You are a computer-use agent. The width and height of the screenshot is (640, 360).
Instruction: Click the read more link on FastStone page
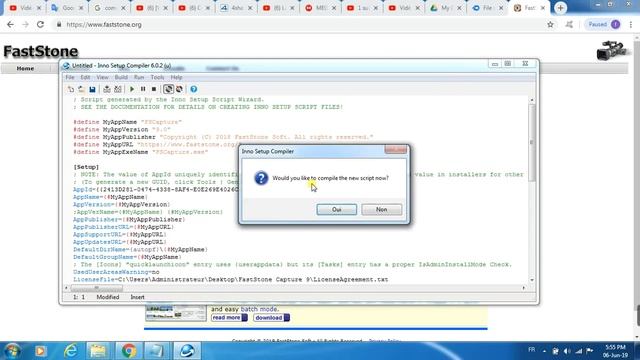pos(229,318)
